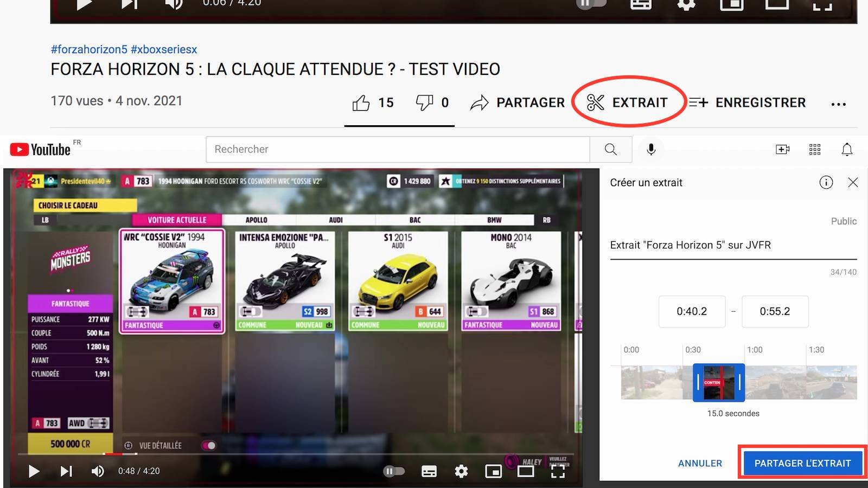Go to the YouTube home logo
Screen dimensions: 868x488
click(x=40, y=149)
